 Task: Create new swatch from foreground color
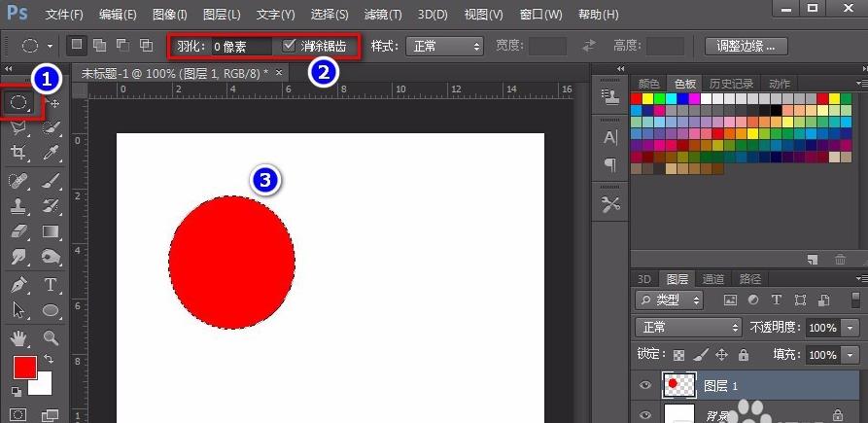click(813, 259)
